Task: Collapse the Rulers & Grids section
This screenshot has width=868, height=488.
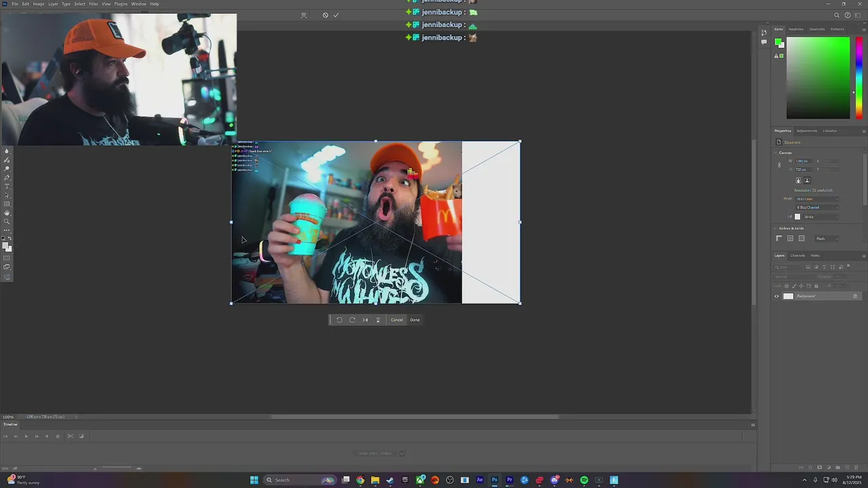Action: (x=775, y=228)
